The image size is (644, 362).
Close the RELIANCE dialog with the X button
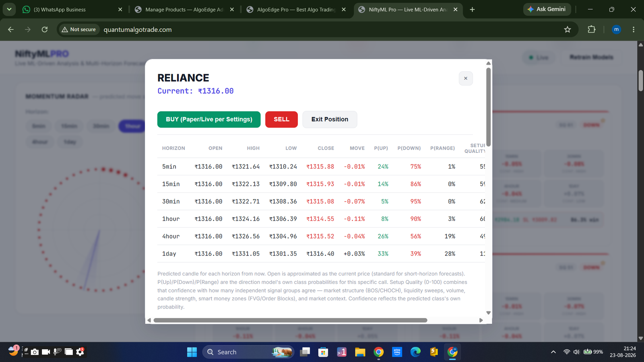[x=466, y=78]
